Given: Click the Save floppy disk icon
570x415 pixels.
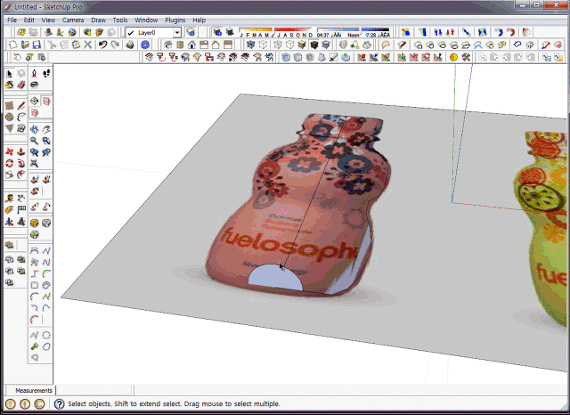Looking at the screenshot, I should 36,45.
